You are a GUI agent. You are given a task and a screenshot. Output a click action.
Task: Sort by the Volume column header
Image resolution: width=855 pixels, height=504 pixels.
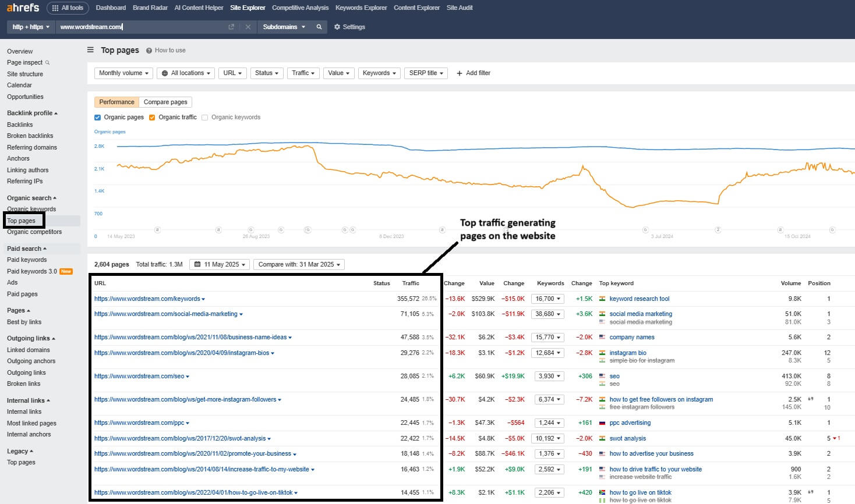click(791, 283)
